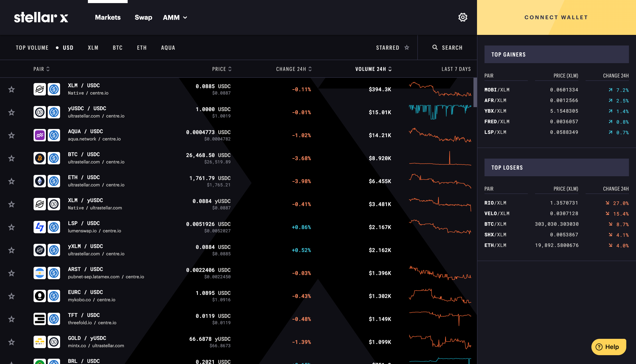Viewport: 636px width, 364px height.
Task: Click the AQUA token icon
Action: (40, 135)
